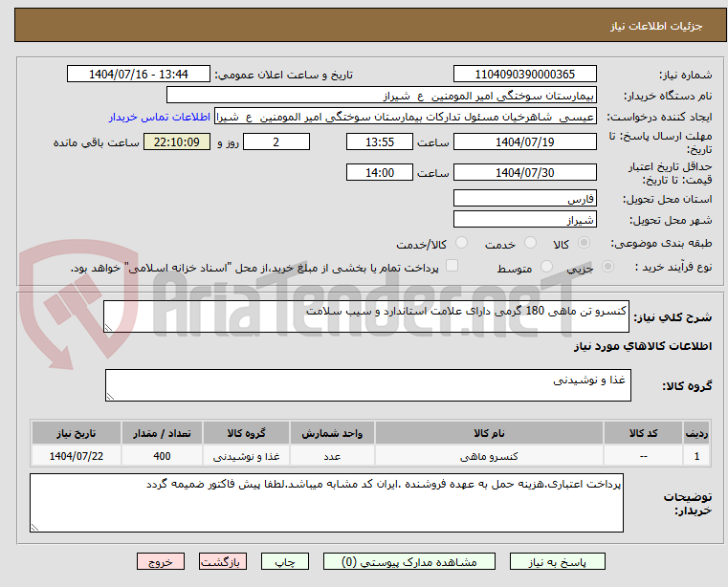Click the شماره نیاز number field

524,75
